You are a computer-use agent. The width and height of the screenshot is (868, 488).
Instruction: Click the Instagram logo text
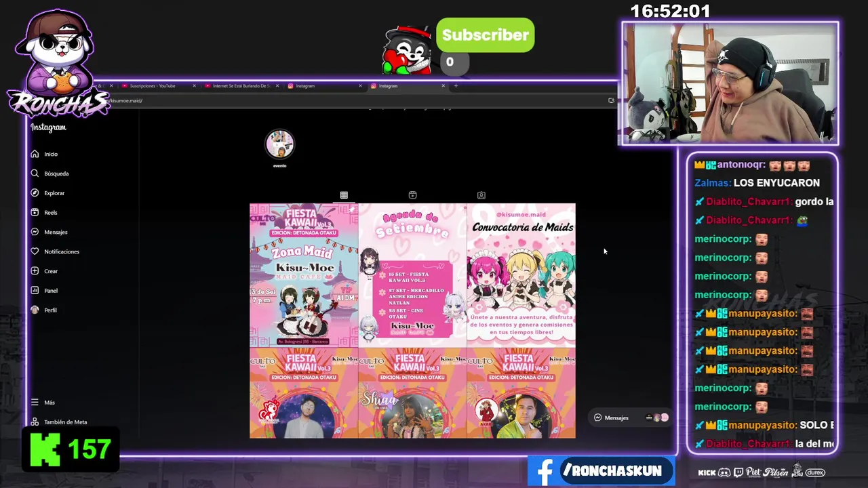pos(48,127)
